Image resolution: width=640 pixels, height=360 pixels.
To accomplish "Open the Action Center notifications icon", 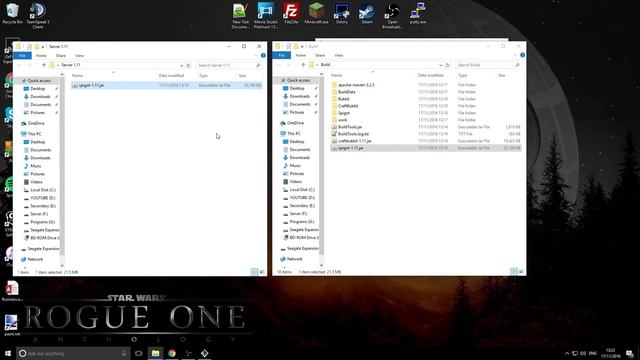I will click(x=630, y=353).
